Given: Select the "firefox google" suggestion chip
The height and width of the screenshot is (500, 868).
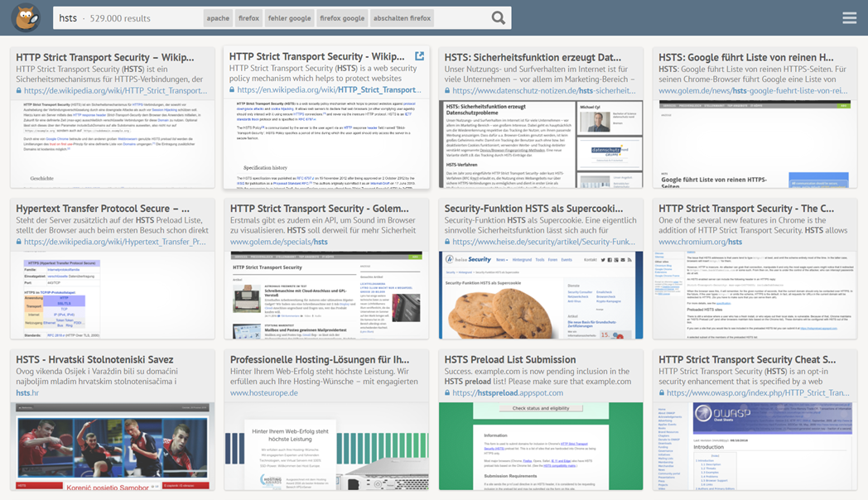Looking at the screenshot, I should [x=342, y=18].
